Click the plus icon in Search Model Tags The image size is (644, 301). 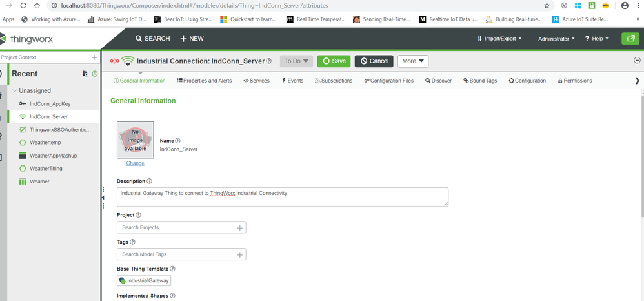240,255
